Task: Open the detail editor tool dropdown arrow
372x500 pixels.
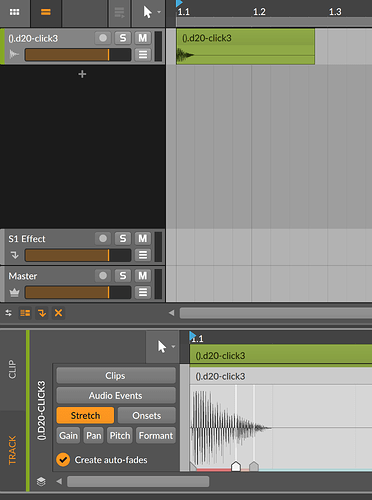Action: coord(173,347)
